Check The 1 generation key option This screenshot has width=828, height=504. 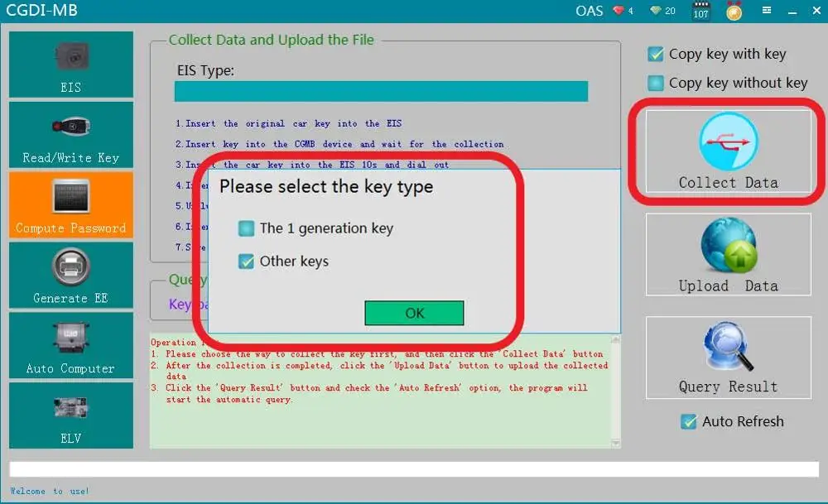246,228
